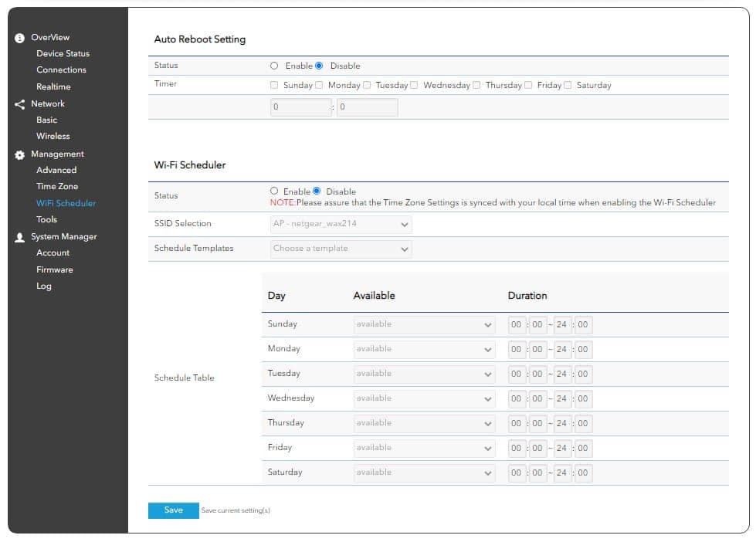Open the Network menu section
This screenshot has height=542, width=756.
(48, 103)
